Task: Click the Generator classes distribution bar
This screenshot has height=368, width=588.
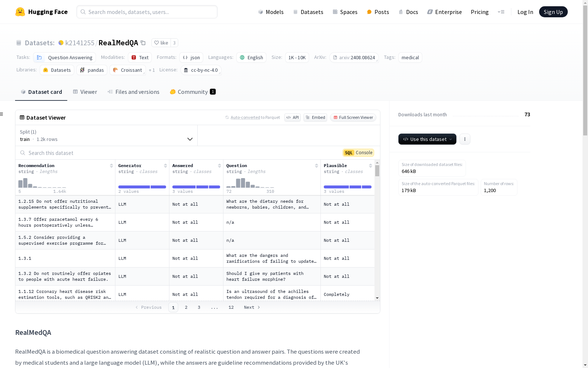Action: point(142,187)
